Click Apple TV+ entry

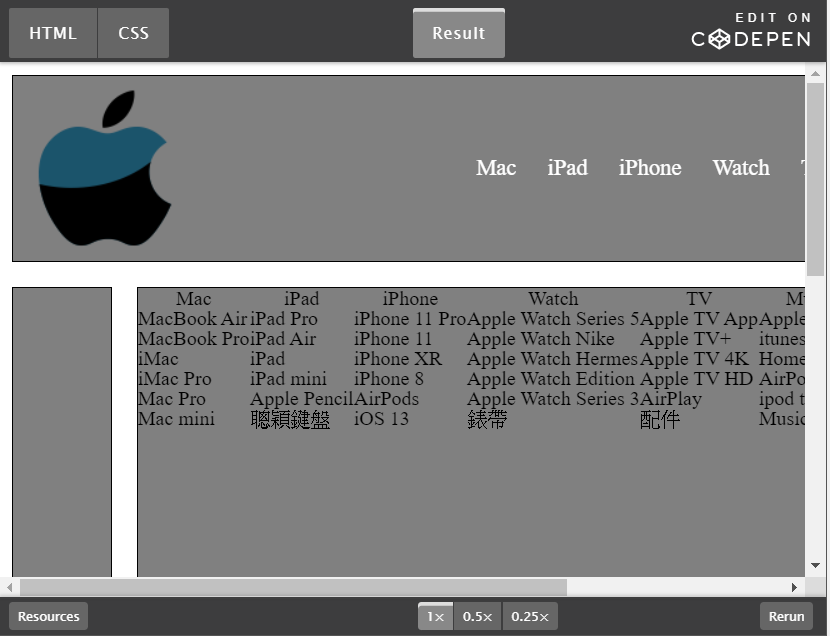click(685, 339)
